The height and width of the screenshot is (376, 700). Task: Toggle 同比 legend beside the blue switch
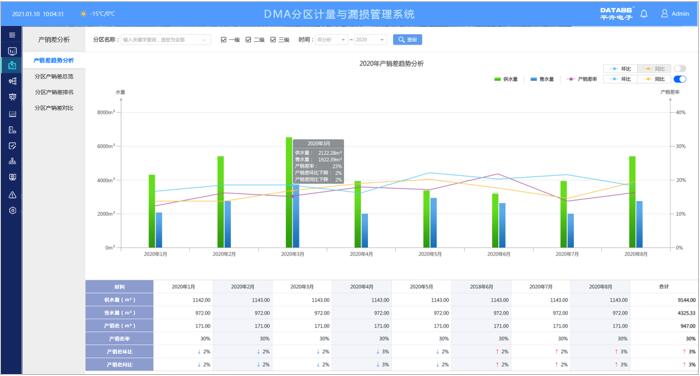[x=654, y=79]
